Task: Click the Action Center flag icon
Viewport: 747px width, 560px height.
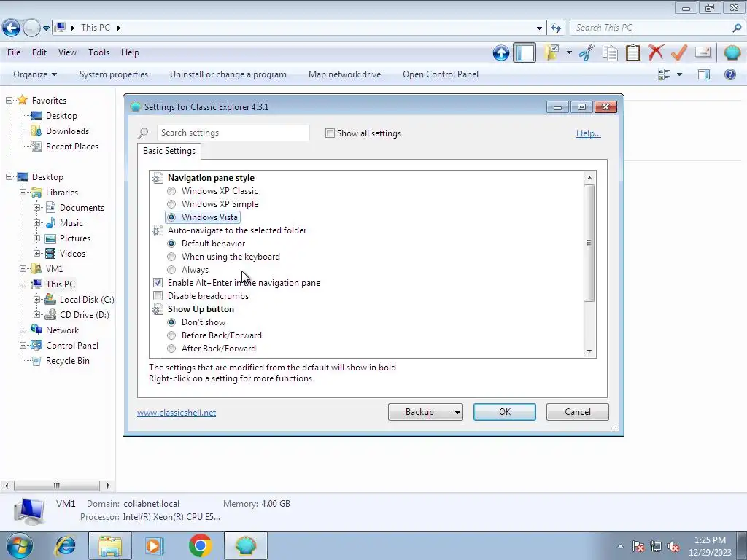Action: pyautogui.click(x=638, y=547)
